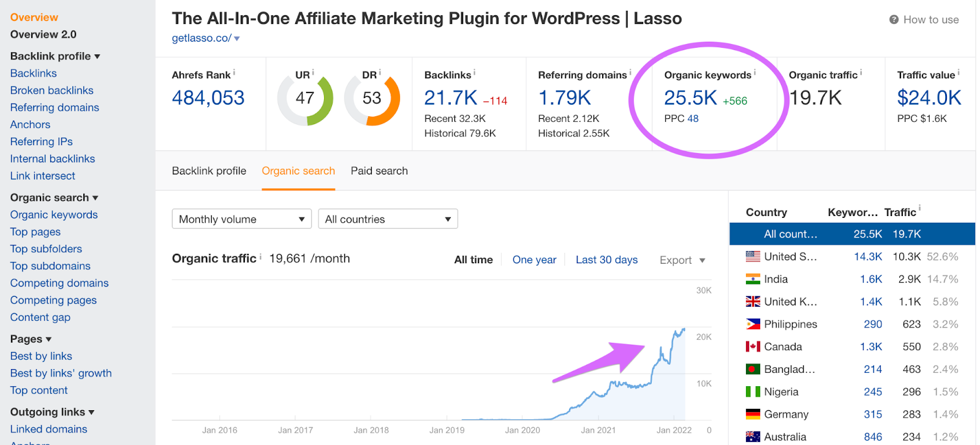Click the Philippines flag icon
The image size is (980, 445).
pos(753,324)
